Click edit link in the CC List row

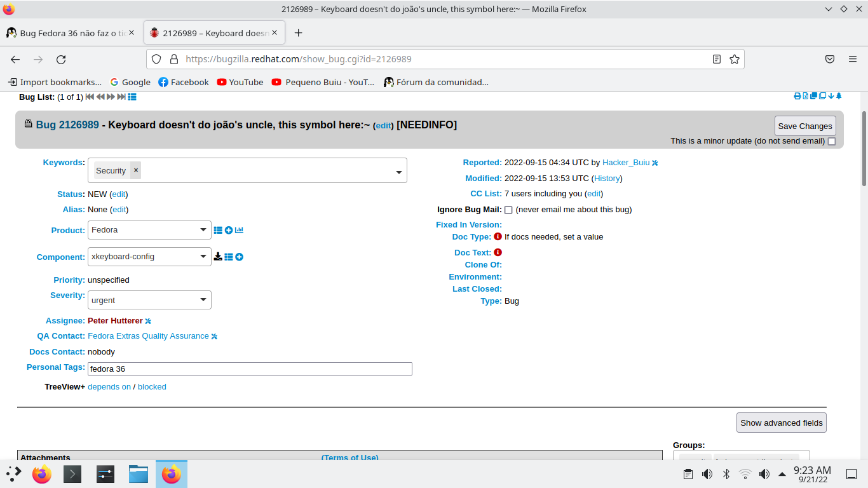593,194
